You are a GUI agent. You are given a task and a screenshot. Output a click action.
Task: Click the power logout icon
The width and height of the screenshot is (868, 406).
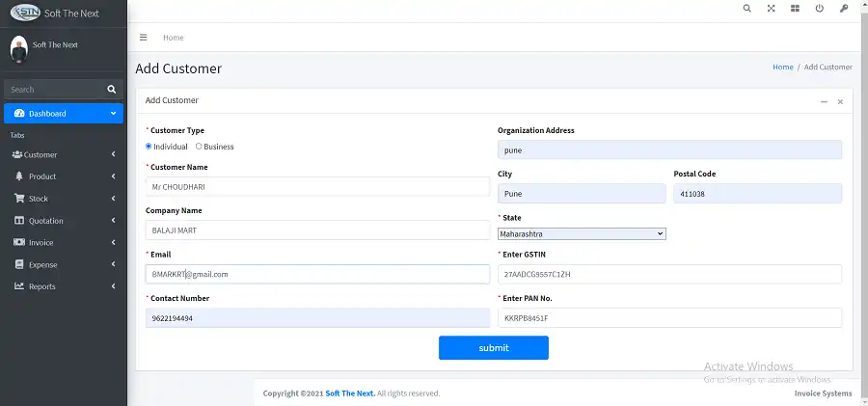click(x=819, y=9)
